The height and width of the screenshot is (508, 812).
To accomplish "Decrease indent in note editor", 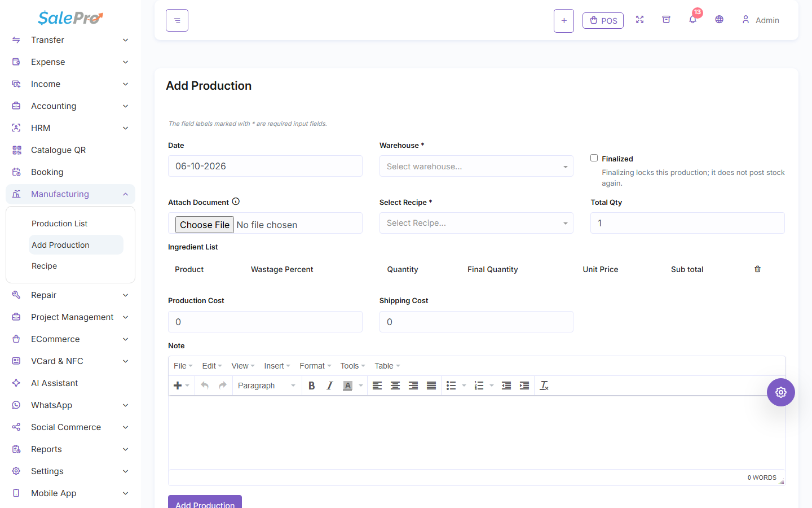I will [506, 386].
